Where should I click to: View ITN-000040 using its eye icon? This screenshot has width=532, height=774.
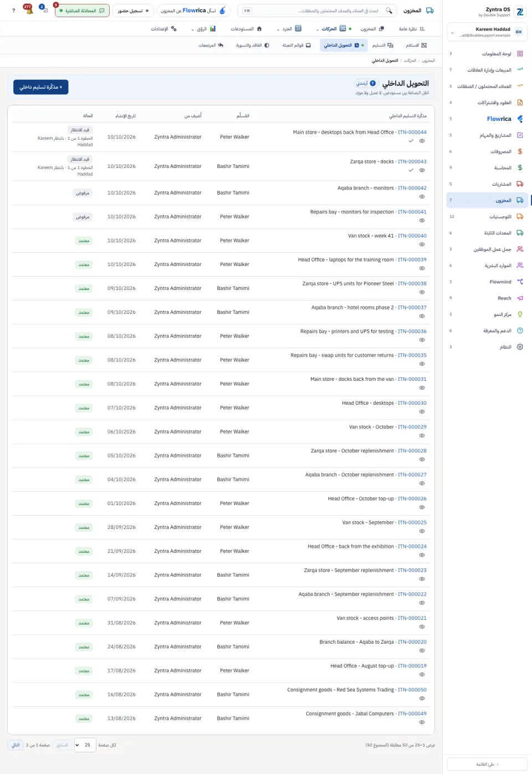[422, 245]
